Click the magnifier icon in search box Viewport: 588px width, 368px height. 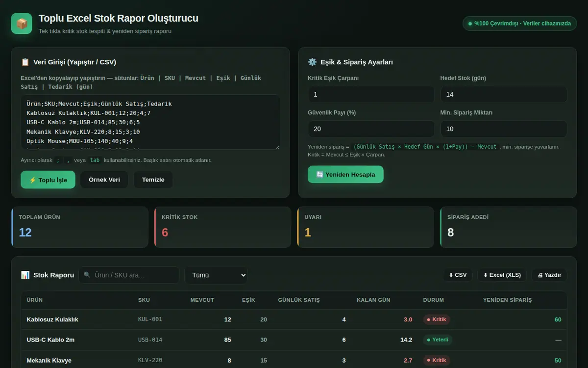[x=87, y=275]
